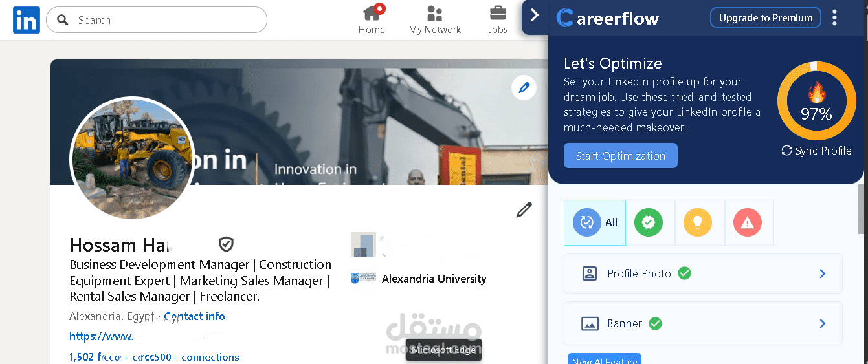The height and width of the screenshot is (364, 868).
Task: Click the LinkedIn logo icon
Action: click(x=27, y=20)
